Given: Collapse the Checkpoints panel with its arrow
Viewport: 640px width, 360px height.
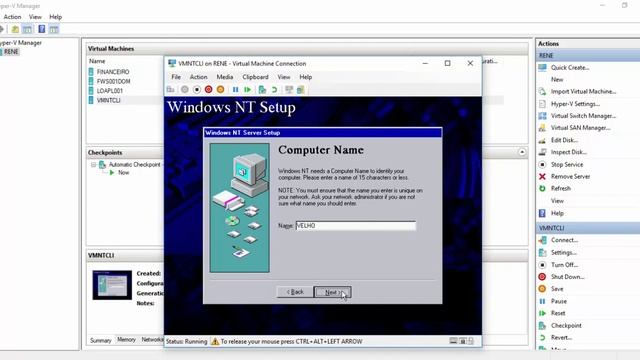Looking at the screenshot, I should 522,152.
